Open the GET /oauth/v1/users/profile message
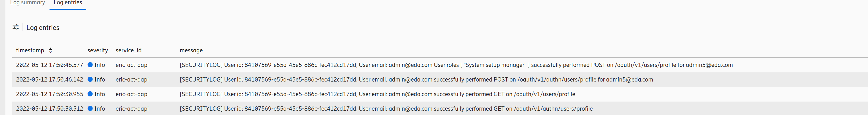 pyautogui.click(x=377, y=94)
